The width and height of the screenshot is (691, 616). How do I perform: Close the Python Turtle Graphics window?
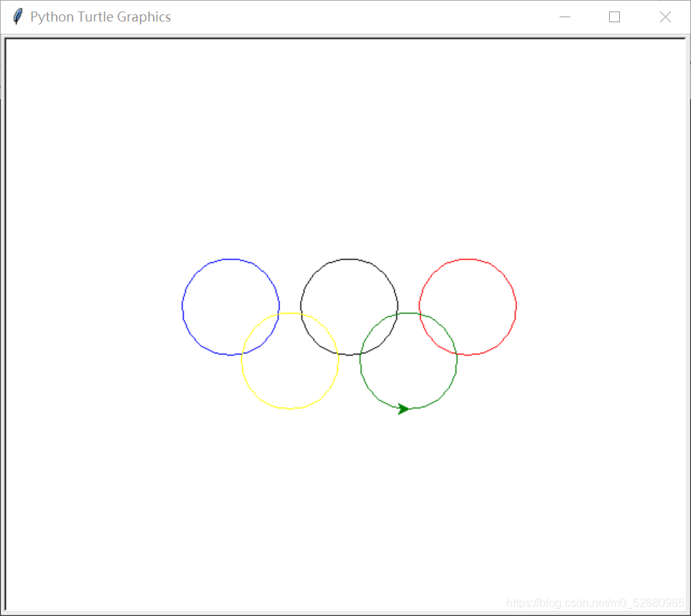pos(665,17)
